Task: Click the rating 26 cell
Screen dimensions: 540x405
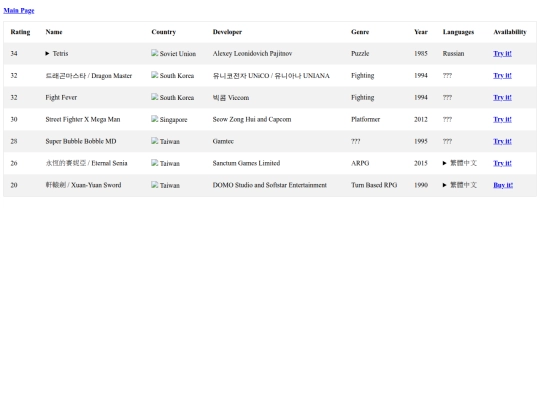Action: [14, 163]
